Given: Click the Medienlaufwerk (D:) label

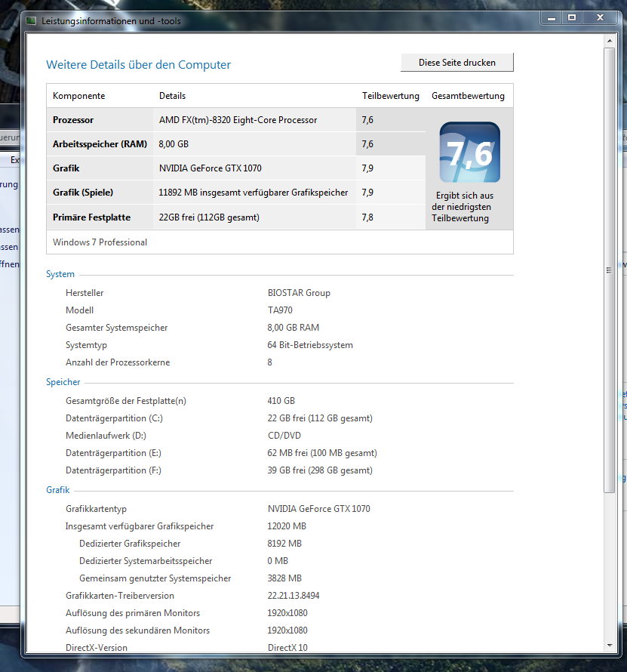Looking at the screenshot, I should tap(106, 436).
